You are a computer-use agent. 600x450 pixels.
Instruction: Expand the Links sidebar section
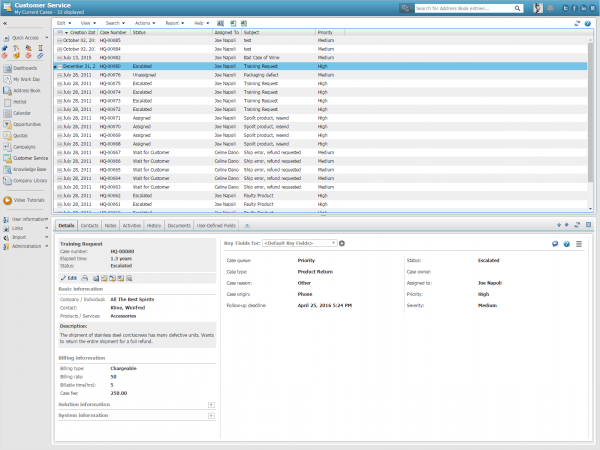point(47,228)
